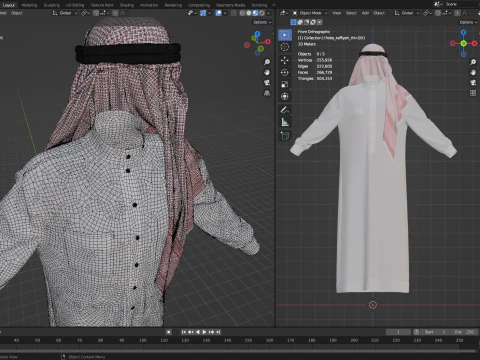Play the animation in reverse
This screenshot has width=480, height=360.
pyautogui.click(x=198, y=332)
